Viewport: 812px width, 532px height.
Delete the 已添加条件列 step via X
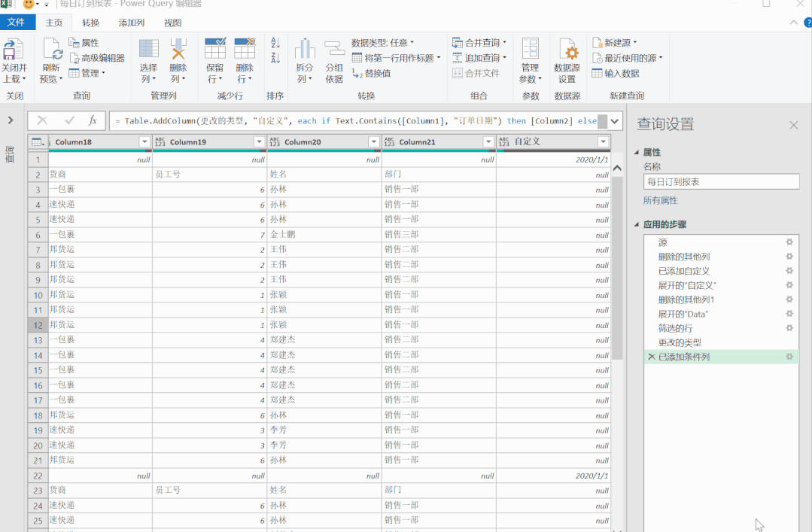[652, 357]
